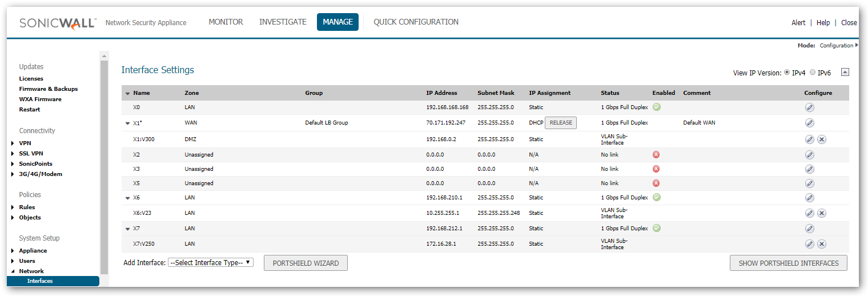Screen dimensions: 868x296
Task: Click the configure pencil icon for X1 WAN
Action: (809, 123)
